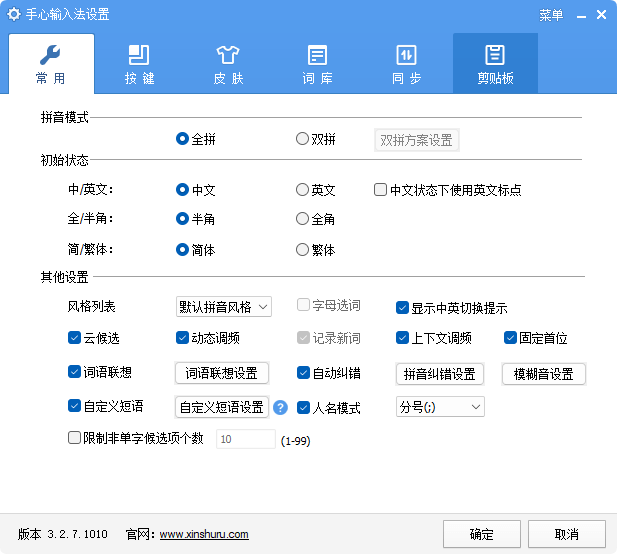Select the 双拼 radio button
This screenshot has width=617, height=554.
302,138
